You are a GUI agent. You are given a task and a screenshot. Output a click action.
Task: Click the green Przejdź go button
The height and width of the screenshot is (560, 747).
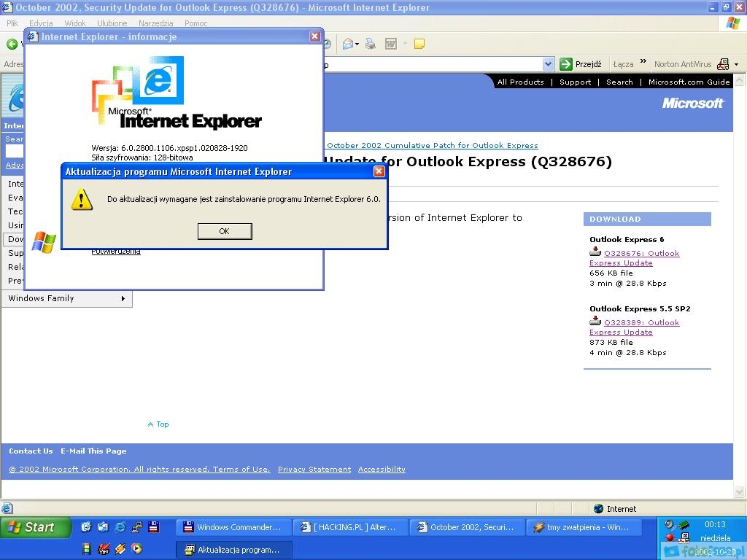point(581,64)
